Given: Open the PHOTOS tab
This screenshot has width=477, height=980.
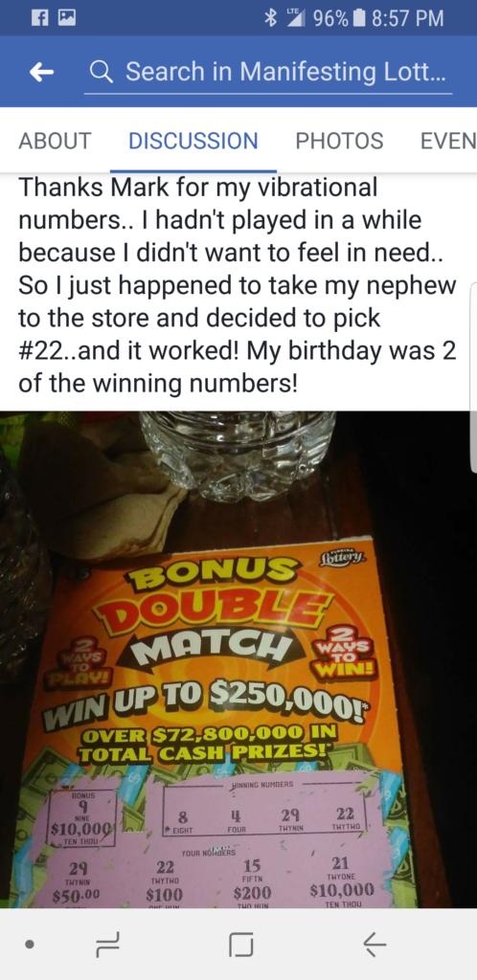Looking at the screenshot, I should pyautogui.click(x=339, y=141).
